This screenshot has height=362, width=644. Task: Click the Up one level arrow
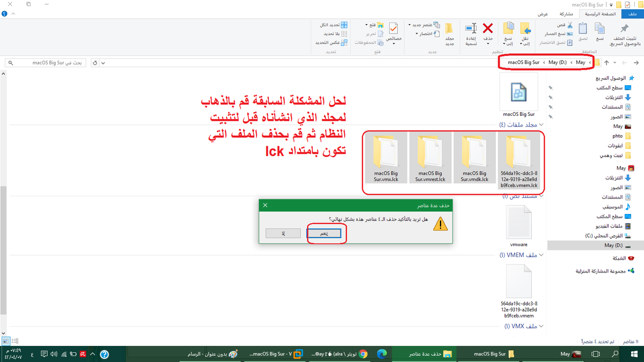coord(605,63)
